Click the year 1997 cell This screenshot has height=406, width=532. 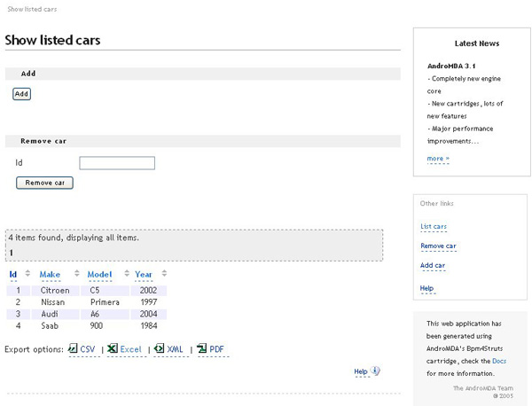tap(149, 302)
